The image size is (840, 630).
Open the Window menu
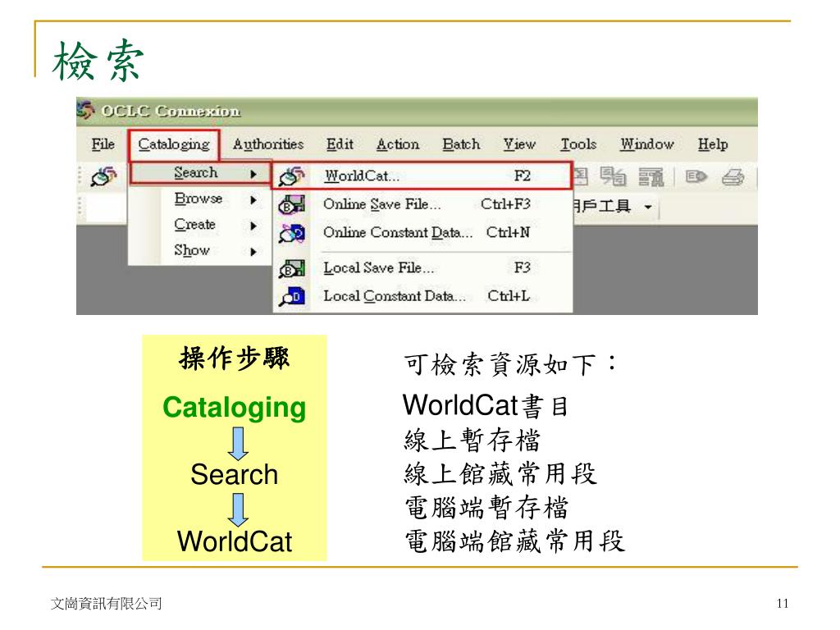pyautogui.click(x=646, y=144)
